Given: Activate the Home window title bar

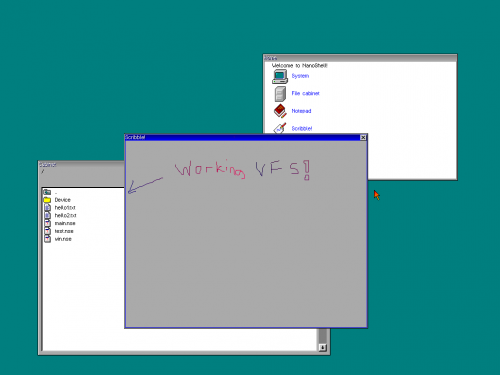Looking at the screenshot, I should click(360, 58).
